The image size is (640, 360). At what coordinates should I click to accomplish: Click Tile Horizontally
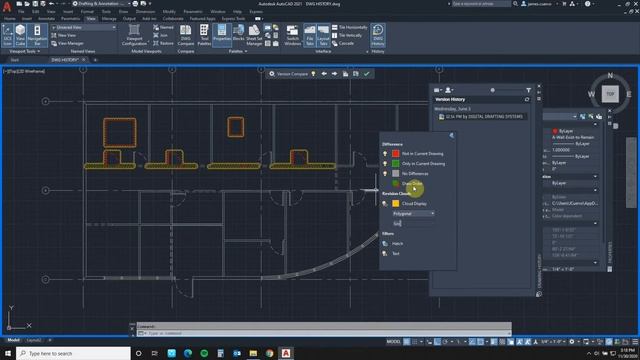click(x=350, y=27)
